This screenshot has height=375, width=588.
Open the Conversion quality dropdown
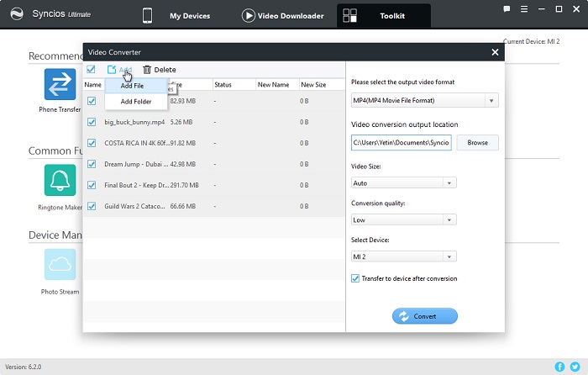tap(403, 219)
